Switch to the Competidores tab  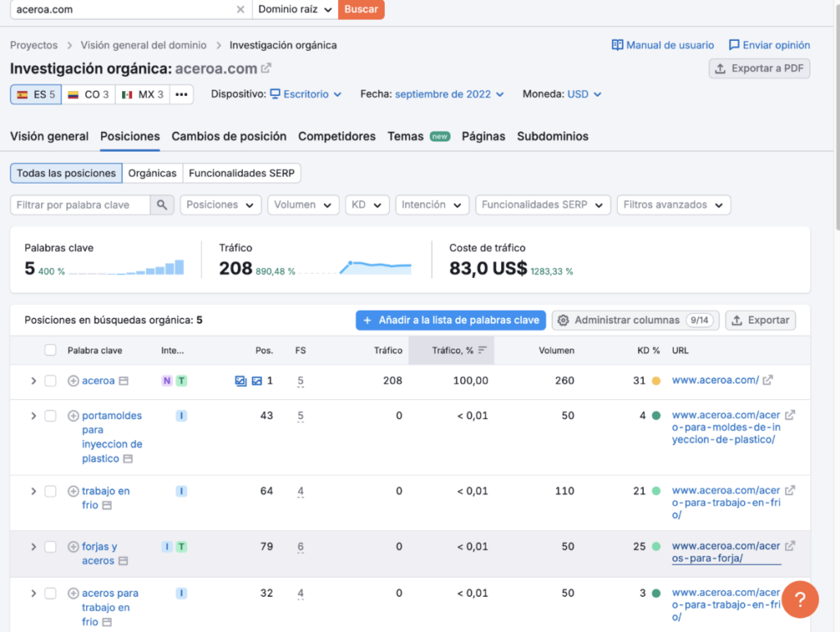click(336, 136)
